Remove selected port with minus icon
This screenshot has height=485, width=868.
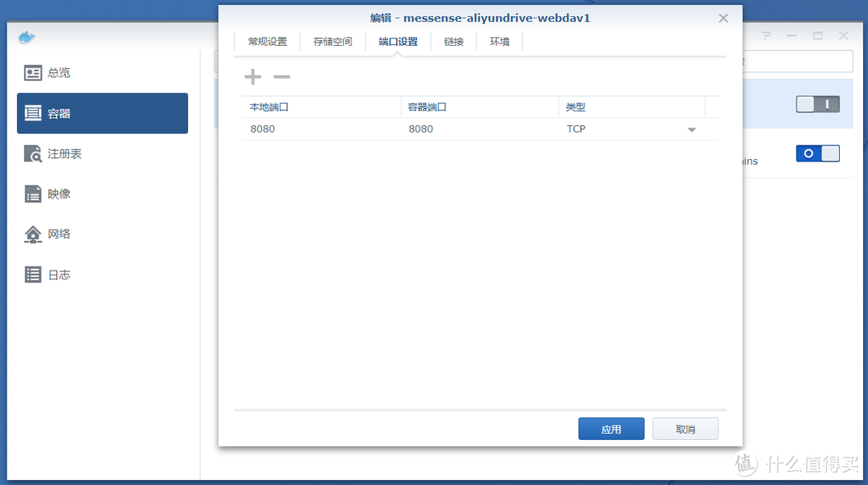tap(281, 77)
